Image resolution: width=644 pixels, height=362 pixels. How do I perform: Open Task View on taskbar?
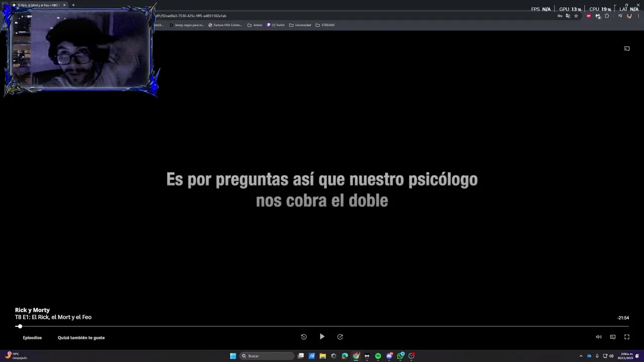pos(300,356)
